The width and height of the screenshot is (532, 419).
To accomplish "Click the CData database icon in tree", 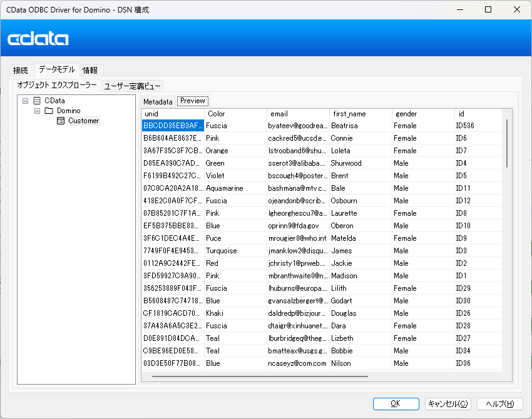I will [37, 101].
